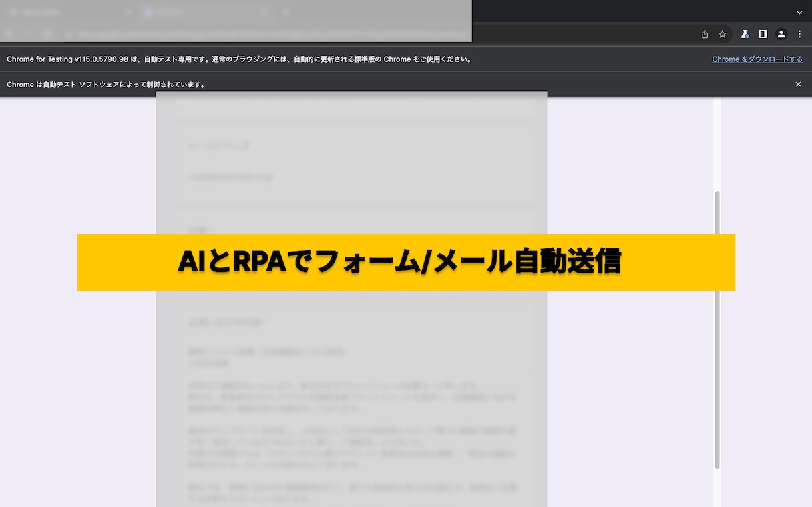This screenshot has width=812, height=507.
Task: Bookmark this page with the star icon
Action: tap(723, 34)
